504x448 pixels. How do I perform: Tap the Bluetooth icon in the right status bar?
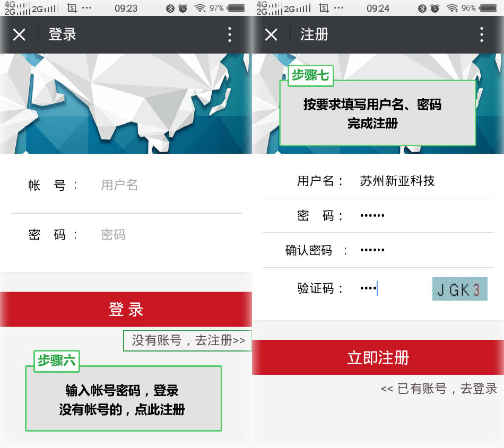pos(422,8)
